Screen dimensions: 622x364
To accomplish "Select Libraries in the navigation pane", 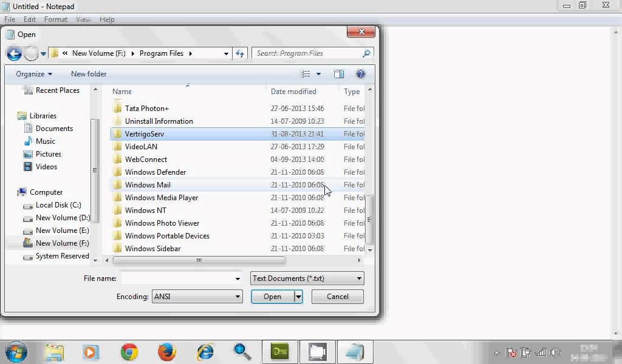I will pyautogui.click(x=37, y=116).
